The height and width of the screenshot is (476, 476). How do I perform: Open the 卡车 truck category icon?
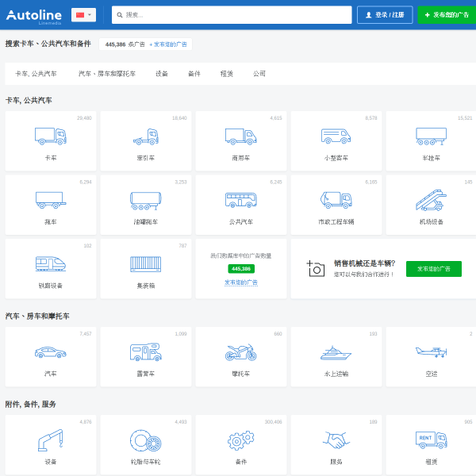[51, 136]
